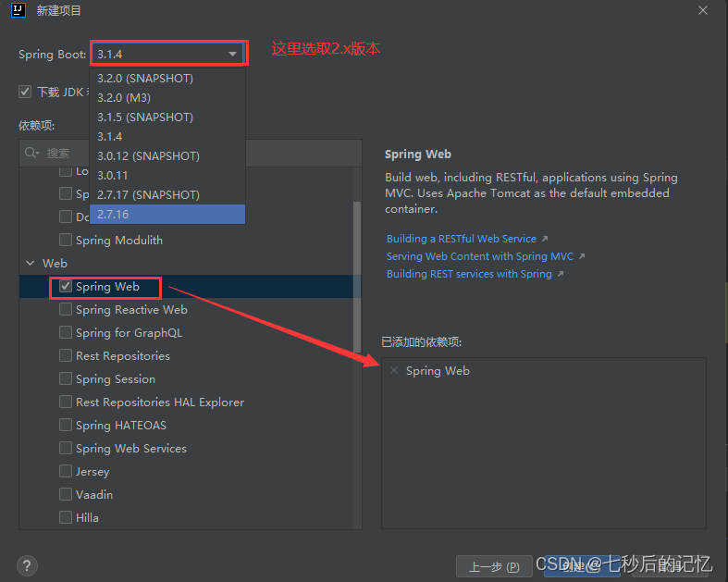Open Building a RESTful Web Service link
The image size is (728, 582).
(x=462, y=239)
